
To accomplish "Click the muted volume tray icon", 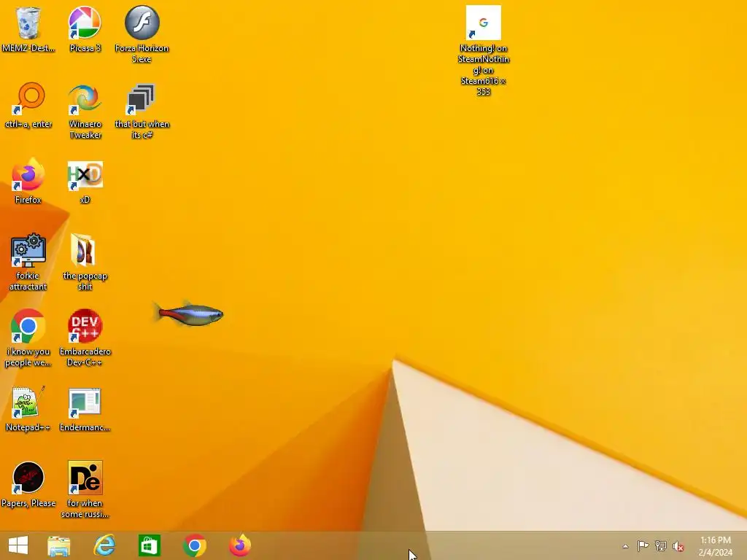I will point(678,546).
